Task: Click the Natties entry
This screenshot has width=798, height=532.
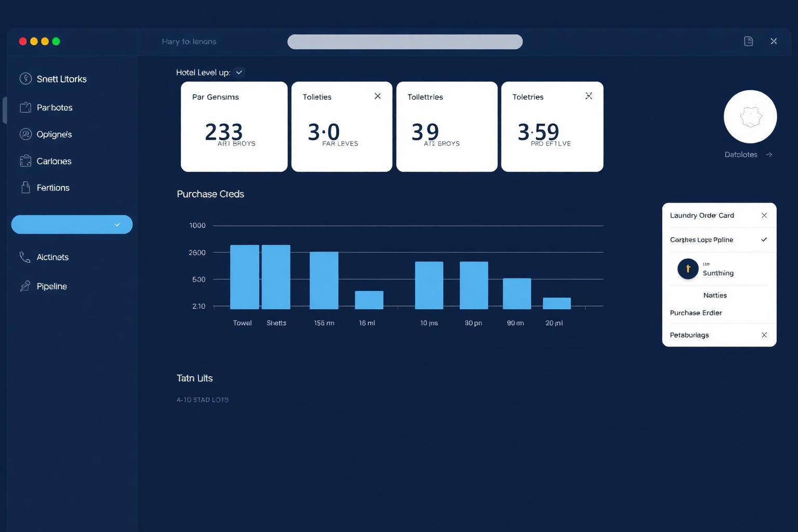Action: coord(715,295)
